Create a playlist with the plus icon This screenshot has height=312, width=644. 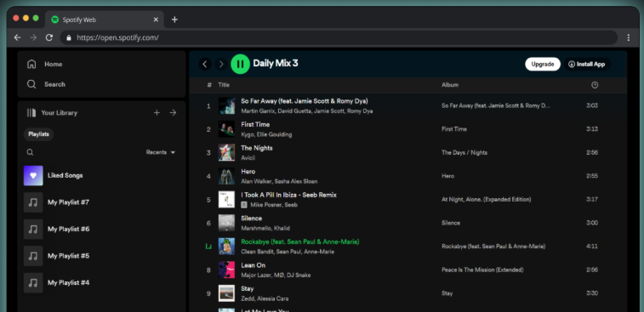(x=157, y=112)
